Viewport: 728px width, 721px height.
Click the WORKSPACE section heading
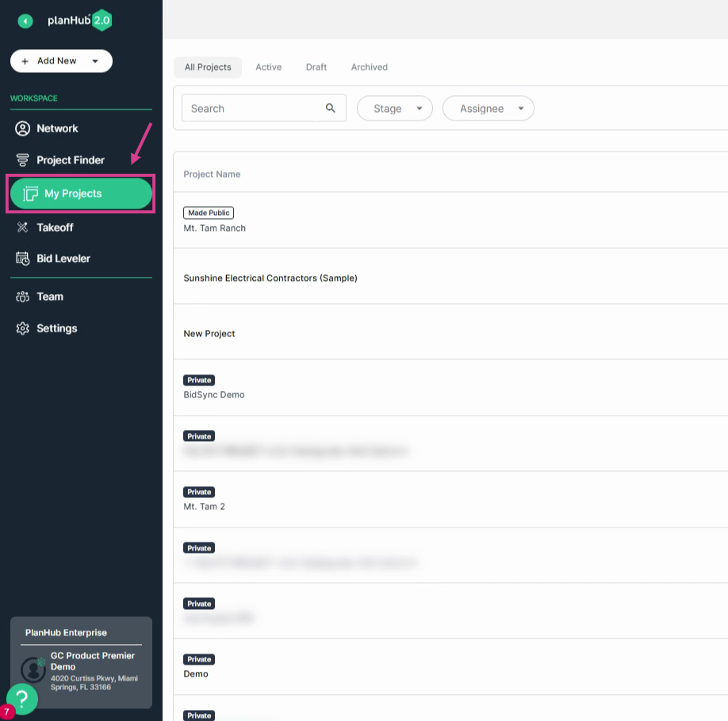[34, 98]
